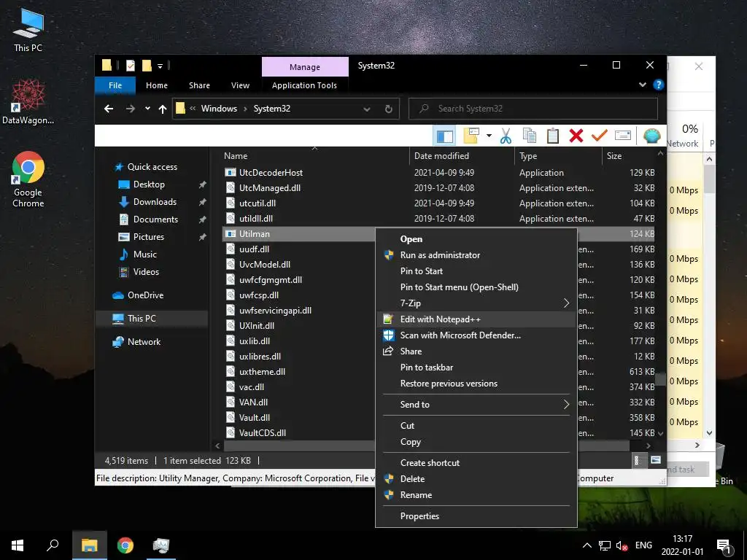The image size is (747, 560).
Task: Click the Rename icon in toolbar
Action: click(x=623, y=136)
